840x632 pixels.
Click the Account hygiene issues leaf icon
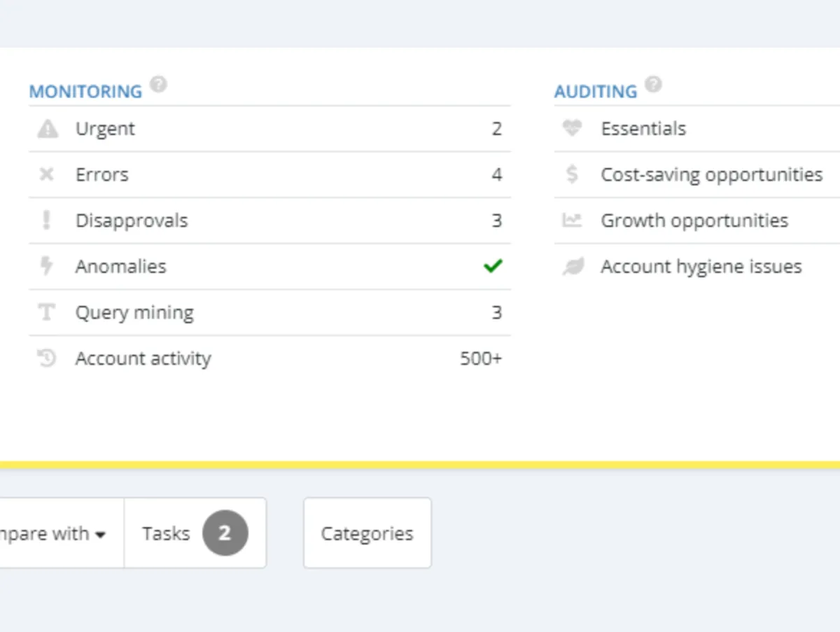[573, 267]
